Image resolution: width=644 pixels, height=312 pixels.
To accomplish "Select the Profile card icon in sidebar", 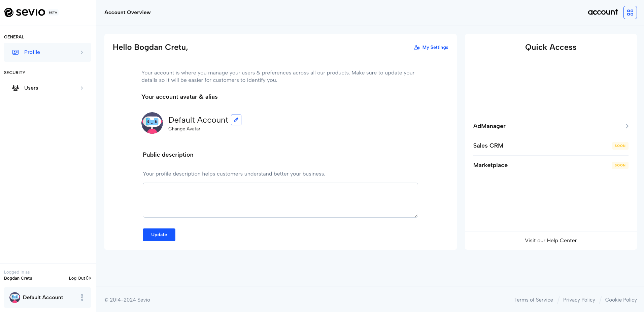I will tap(15, 52).
